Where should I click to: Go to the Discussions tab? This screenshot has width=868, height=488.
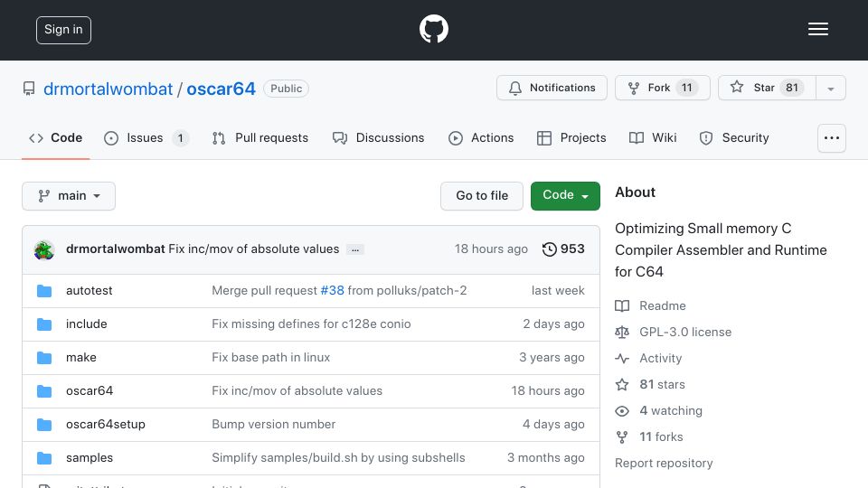pyautogui.click(x=379, y=137)
